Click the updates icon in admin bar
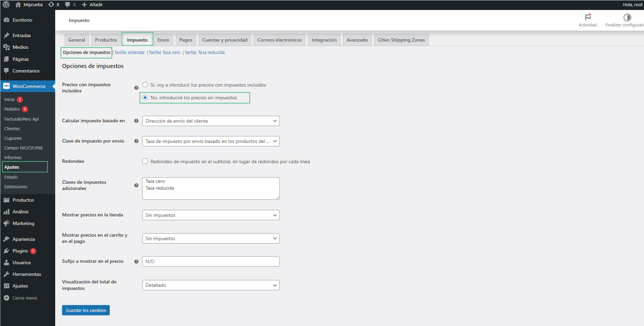This screenshot has height=326, width=644. click(x=51, y=4)
